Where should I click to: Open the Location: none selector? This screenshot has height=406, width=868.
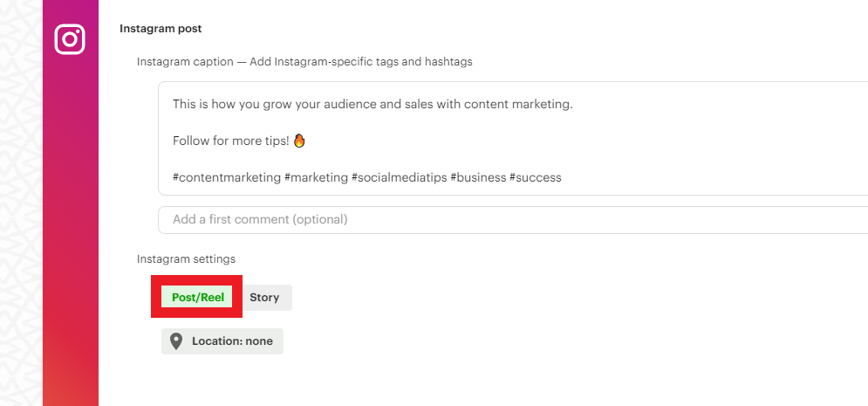(x=222, y=341)
